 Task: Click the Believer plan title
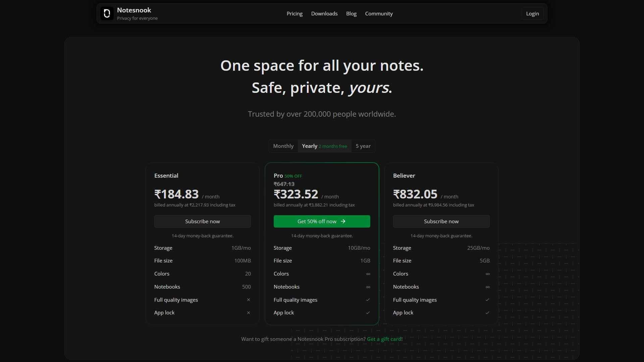(x=404, y=176)
